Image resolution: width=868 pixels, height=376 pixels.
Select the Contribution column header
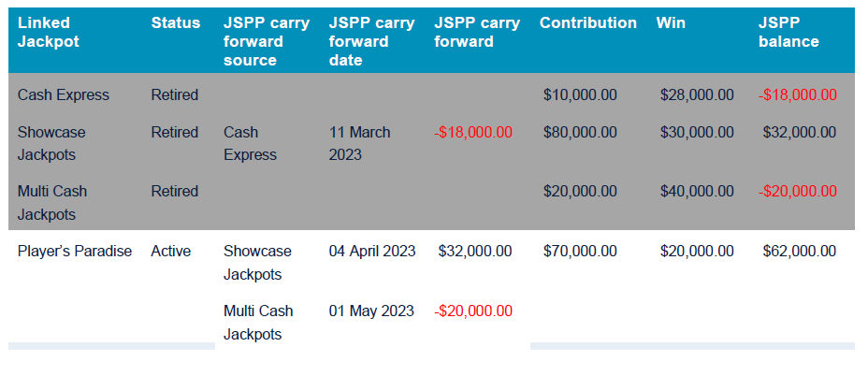click(587, 22)
